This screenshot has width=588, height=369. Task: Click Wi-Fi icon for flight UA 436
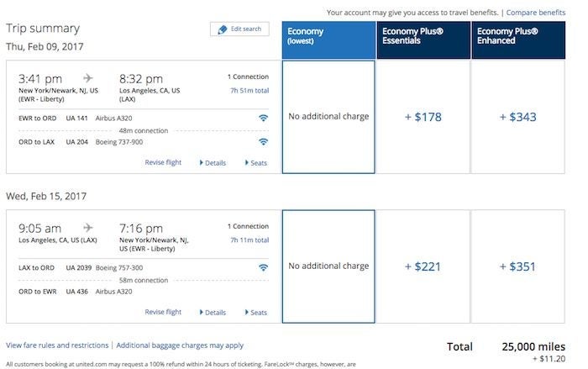[x=263, y=292]
